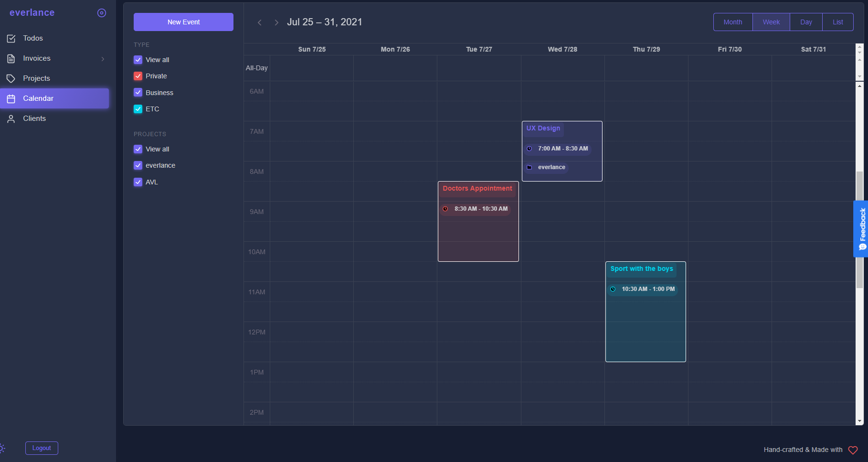Click the Sat 7/31 column header

[814, 49]
